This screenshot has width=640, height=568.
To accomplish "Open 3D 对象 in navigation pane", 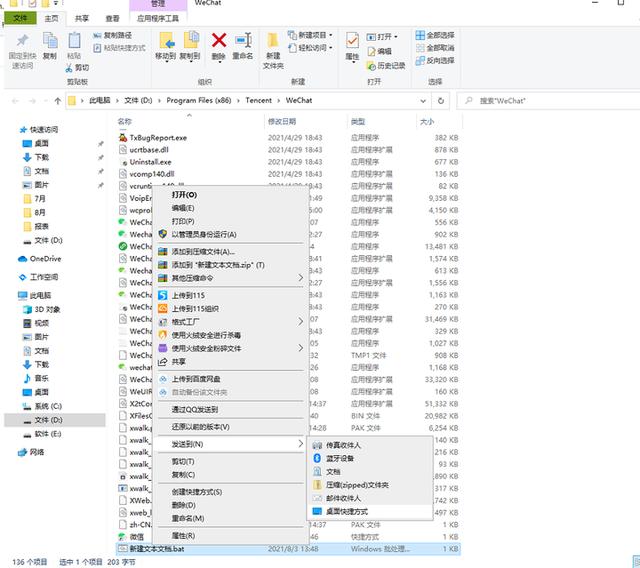I will tap(42, 309).
